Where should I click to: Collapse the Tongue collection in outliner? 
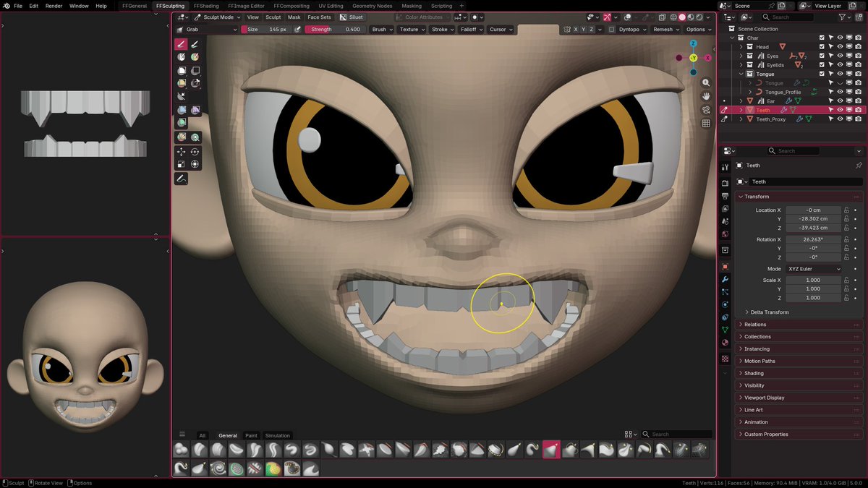coord(741,74)
